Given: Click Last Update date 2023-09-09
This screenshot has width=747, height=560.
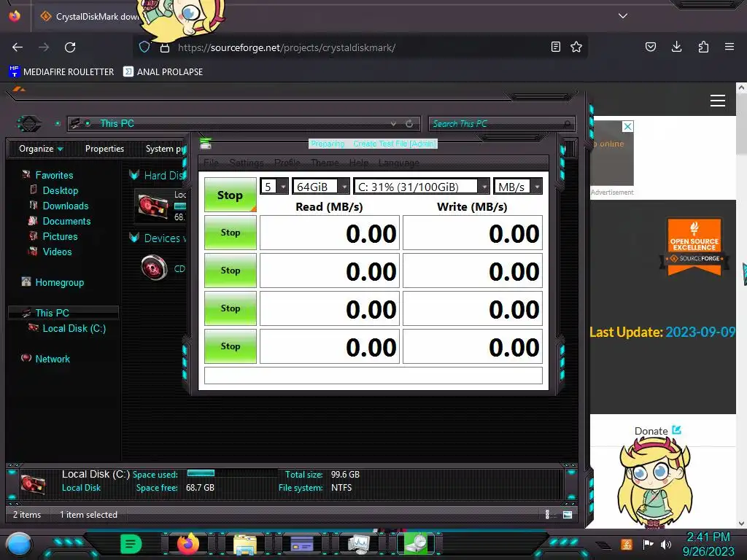Looking at the screenshot, I should (700, 332).
